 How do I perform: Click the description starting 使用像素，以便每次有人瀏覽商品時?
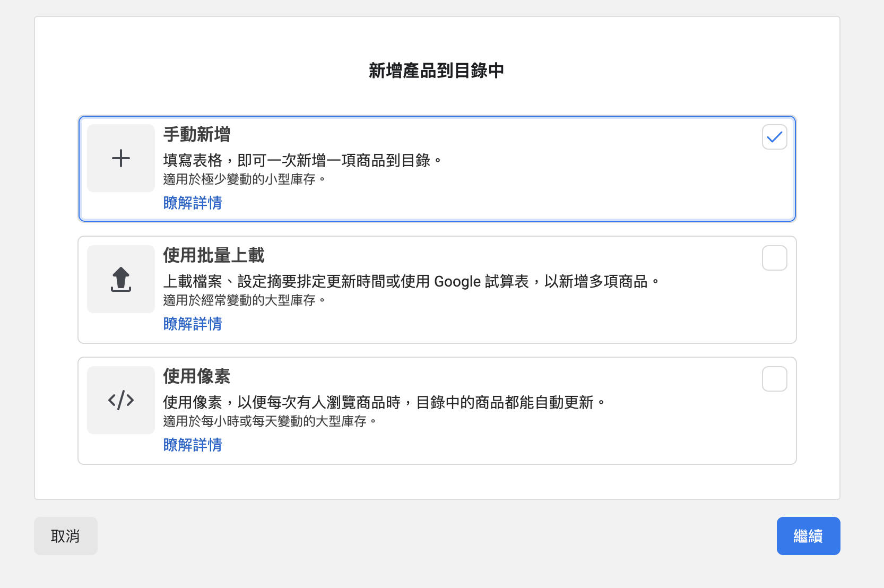pyautogui.click(x=384, y=402)
